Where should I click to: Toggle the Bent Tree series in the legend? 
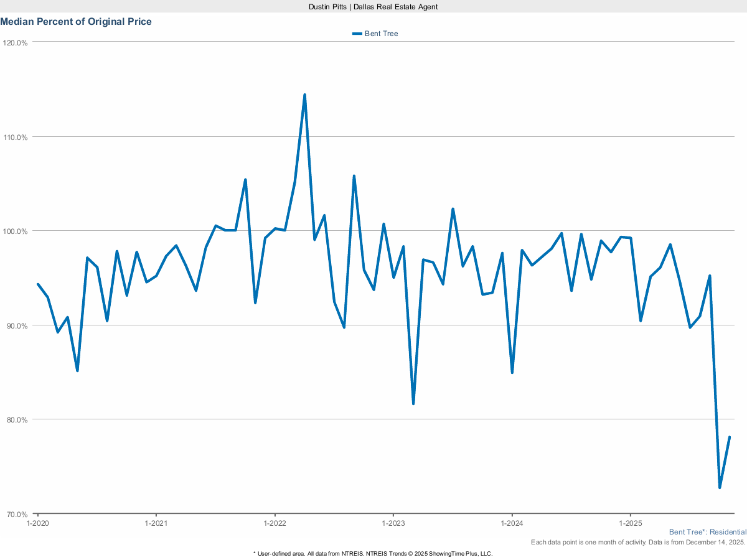pyautogui.click(x=377, y=34)
